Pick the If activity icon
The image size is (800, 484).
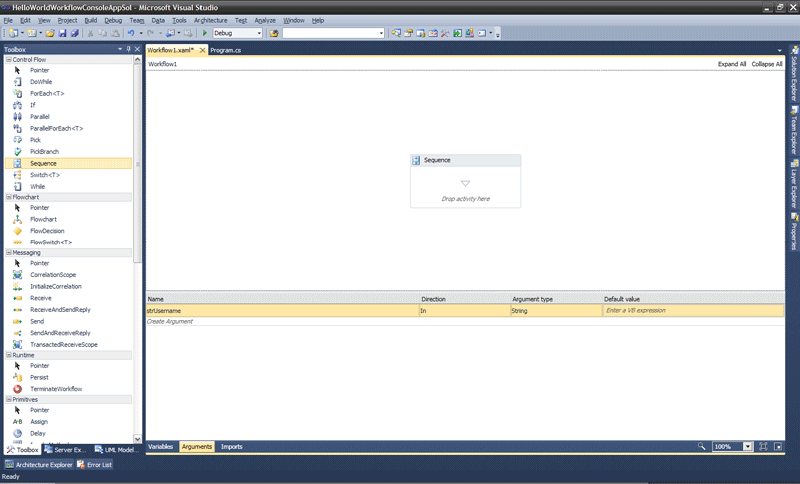coord(17,105)
